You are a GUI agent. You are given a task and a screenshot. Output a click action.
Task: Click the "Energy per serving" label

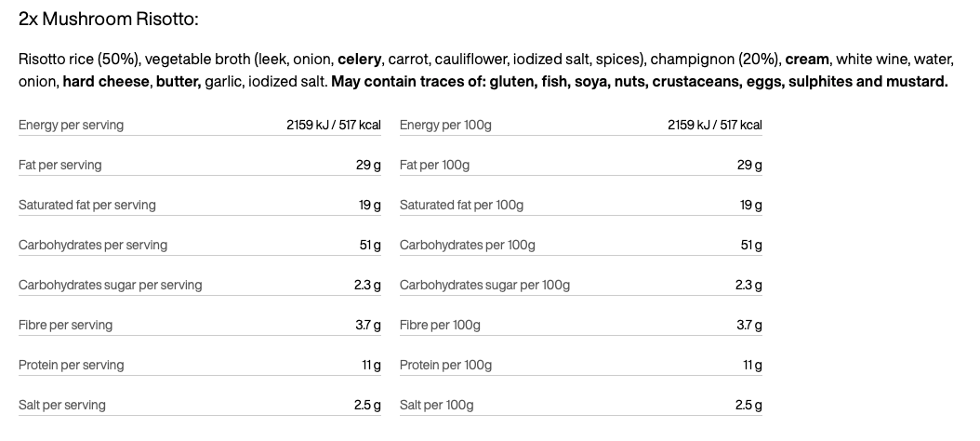pos(71,125)
